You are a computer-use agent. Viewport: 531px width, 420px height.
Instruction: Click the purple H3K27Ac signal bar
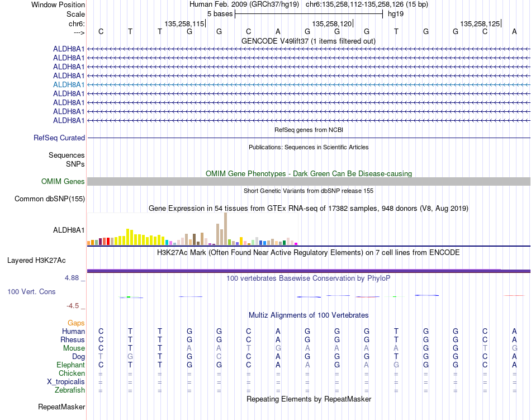(x=309, y=271)
